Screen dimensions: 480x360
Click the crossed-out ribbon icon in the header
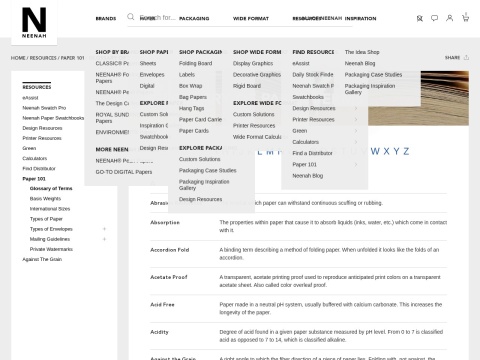[420, 18]
